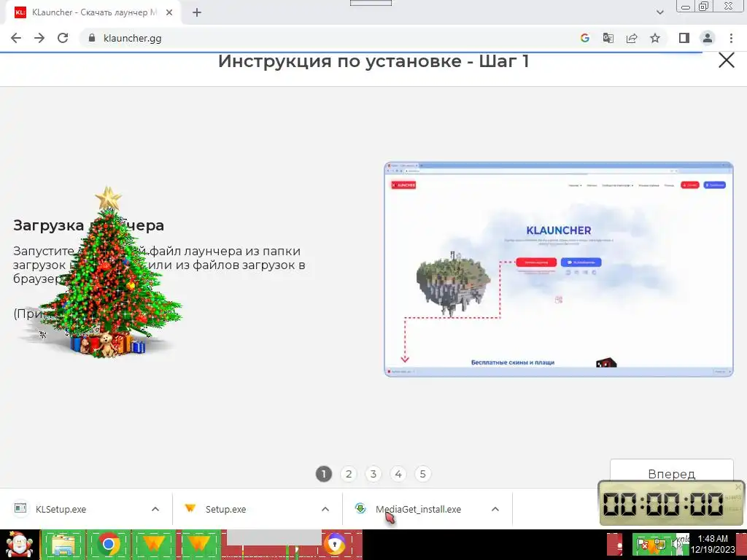Click the Setup.exe orange file icon

pos(190,508)
